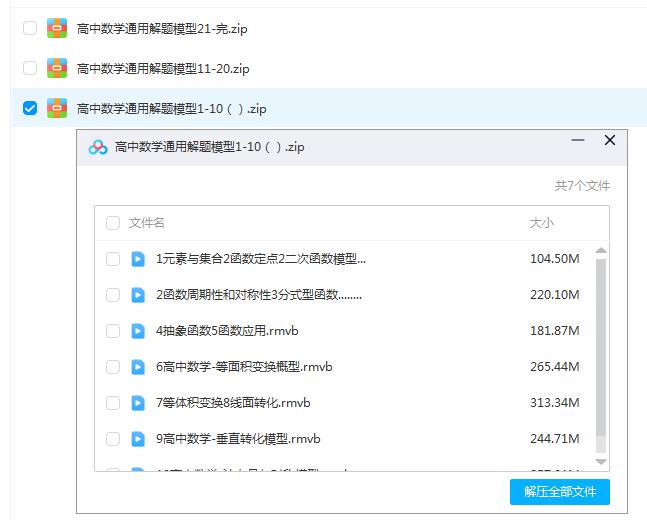Tick checkbox for 4抽象函数5函数应用.rmvb

[113, 331]
